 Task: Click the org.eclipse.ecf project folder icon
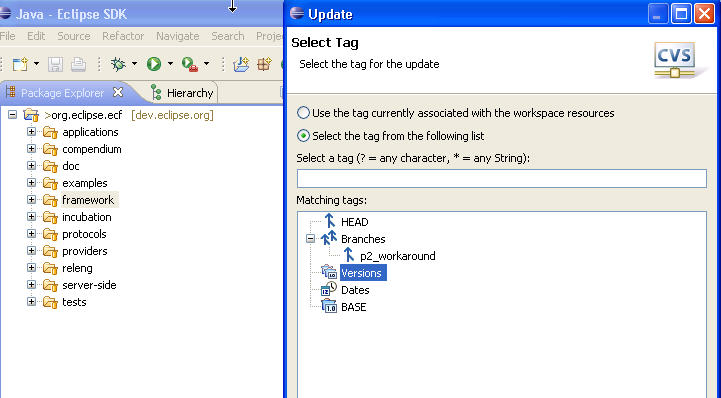pyautogui.click(x=31, y=115)
